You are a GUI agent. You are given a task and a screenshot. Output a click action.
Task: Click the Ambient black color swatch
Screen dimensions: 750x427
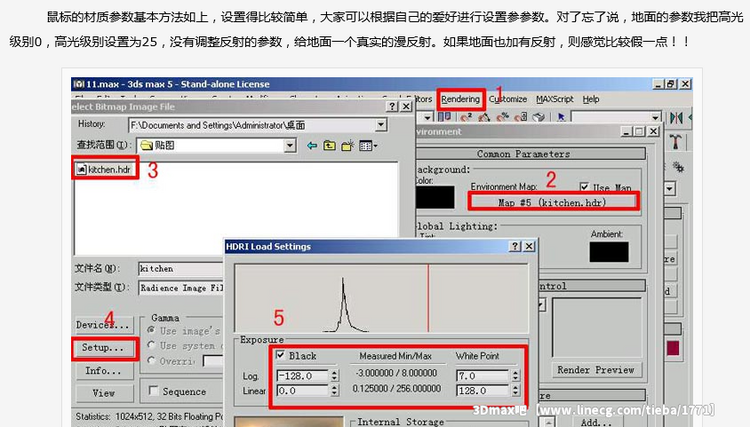[609, 252]
